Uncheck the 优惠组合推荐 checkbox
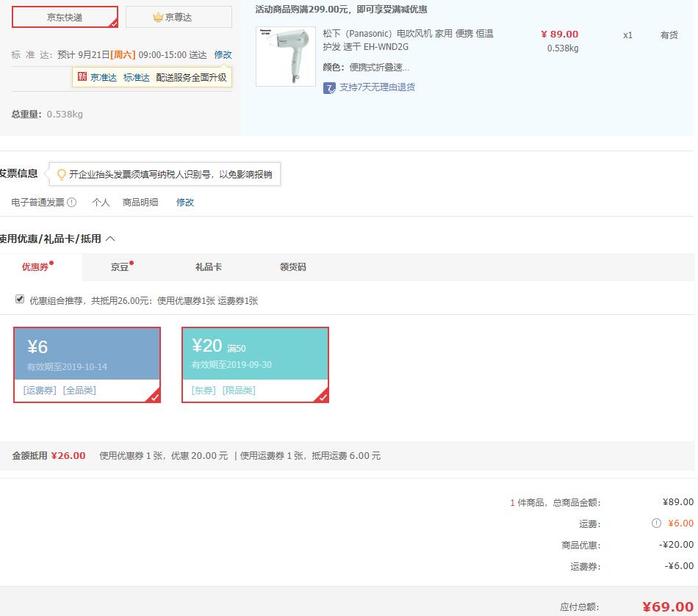 tap(20, 299)
